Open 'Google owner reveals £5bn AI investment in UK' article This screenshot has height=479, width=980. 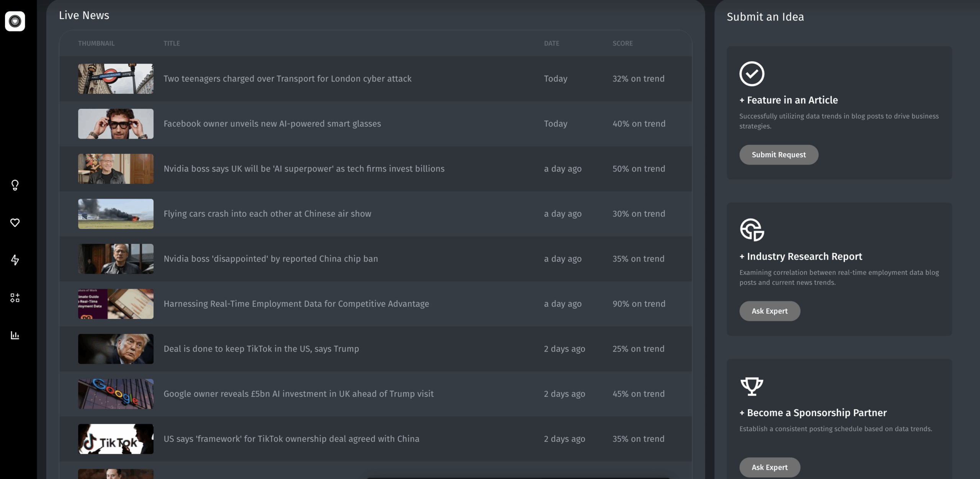299,394
